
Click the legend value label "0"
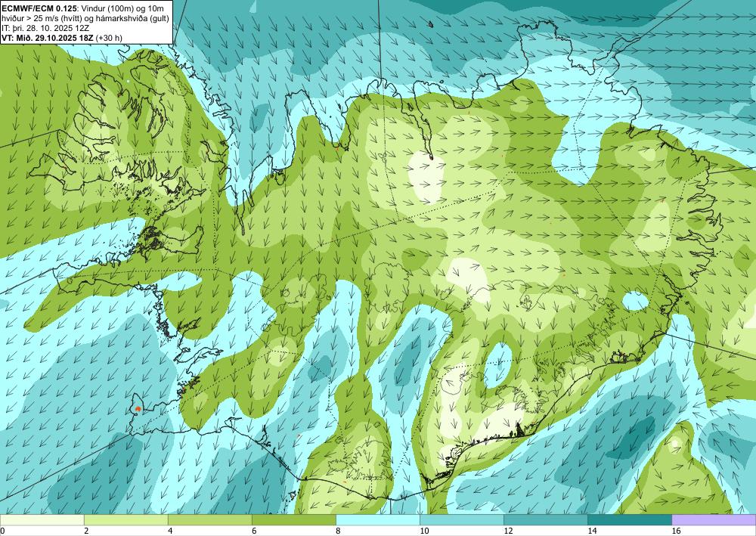[2, 531]
